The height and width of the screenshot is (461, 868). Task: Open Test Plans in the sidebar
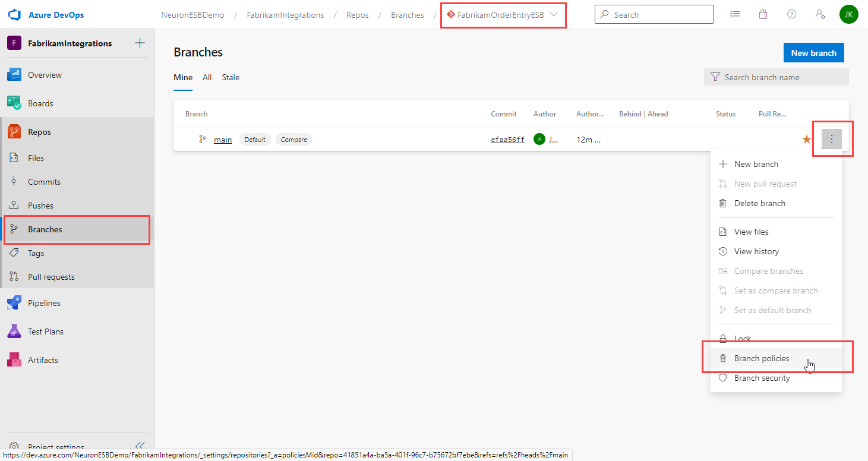(x=77, y=331)
